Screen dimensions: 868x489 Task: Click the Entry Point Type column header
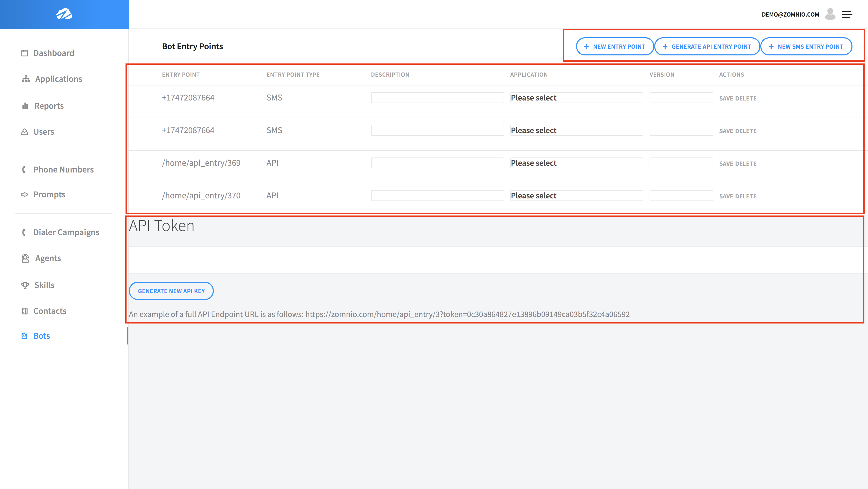point(293,75)
